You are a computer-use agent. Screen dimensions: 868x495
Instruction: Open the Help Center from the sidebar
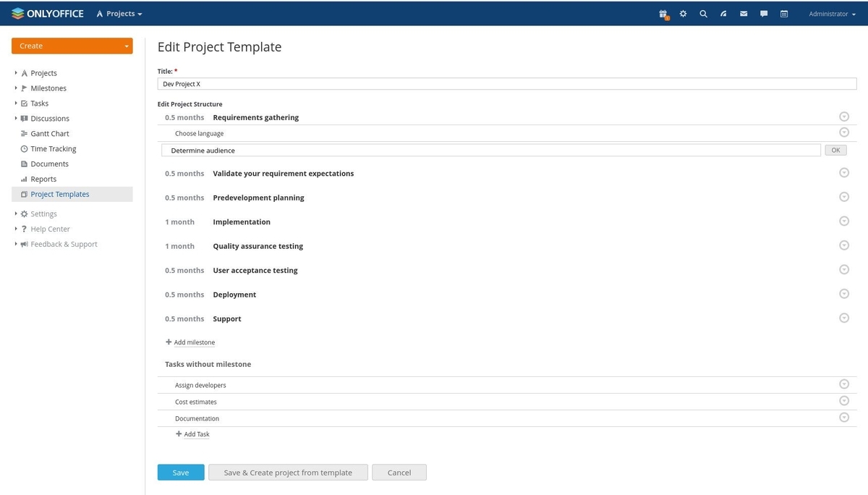pyautogui.click(x=49, y=229)
